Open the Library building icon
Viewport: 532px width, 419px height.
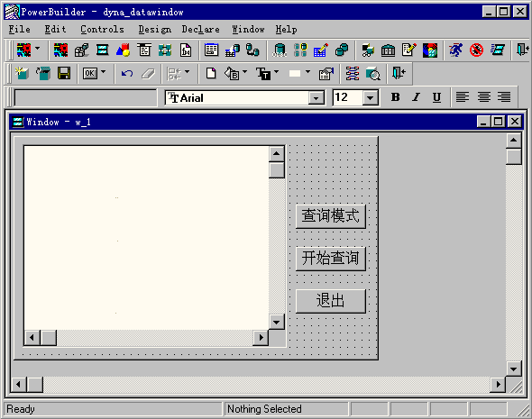(388, 50)
